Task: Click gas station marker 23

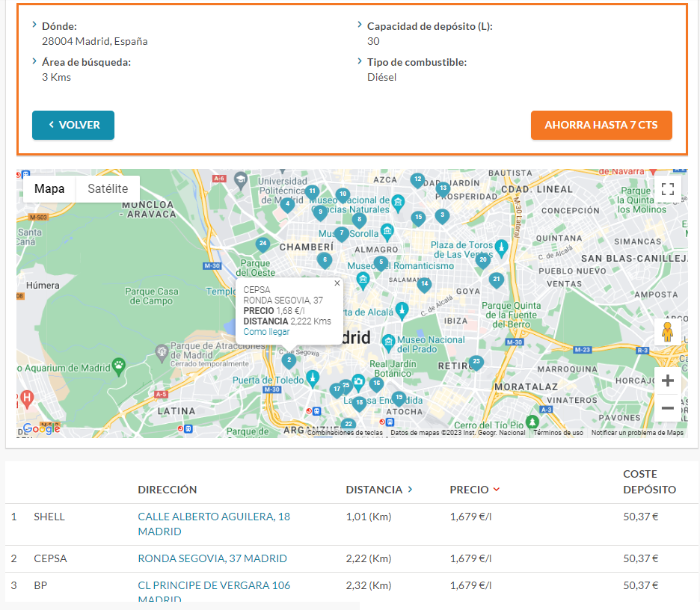Action: (476, 363)
